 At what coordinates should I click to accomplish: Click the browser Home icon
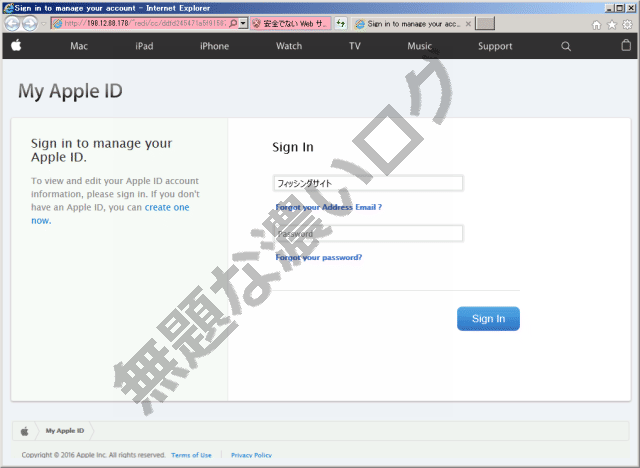(x=597, y=25)
